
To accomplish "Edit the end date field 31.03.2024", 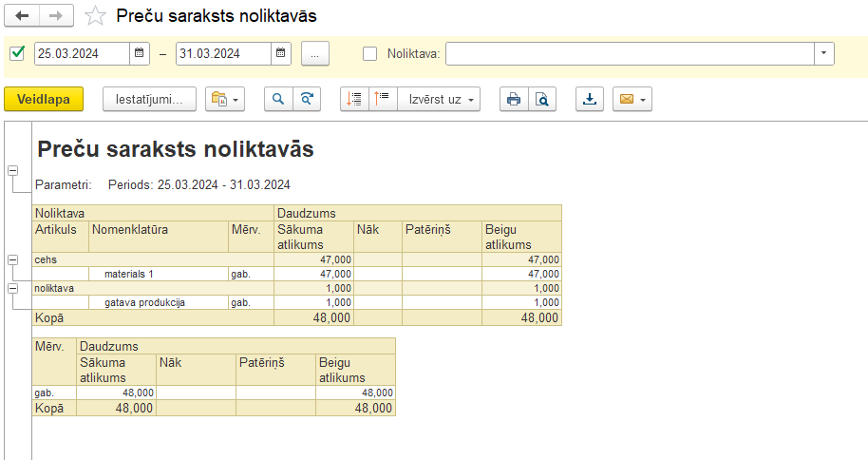I will click(223, 54).
